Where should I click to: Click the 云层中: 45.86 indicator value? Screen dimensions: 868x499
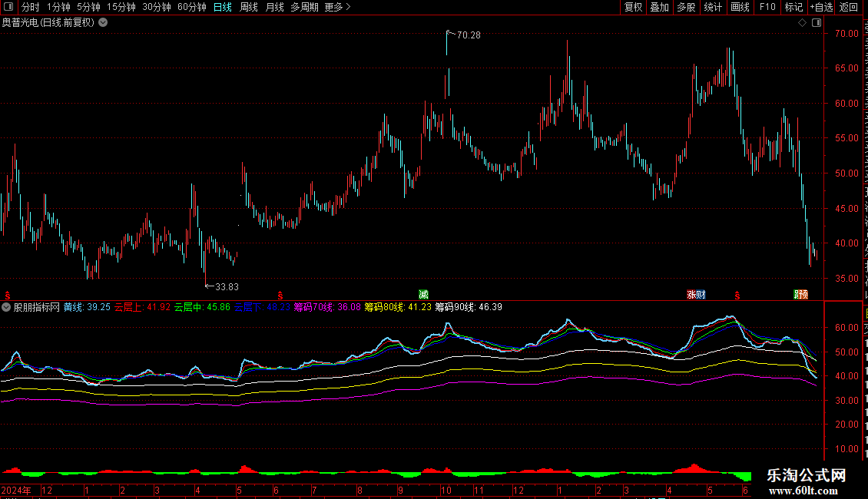[x=202, y=307]
